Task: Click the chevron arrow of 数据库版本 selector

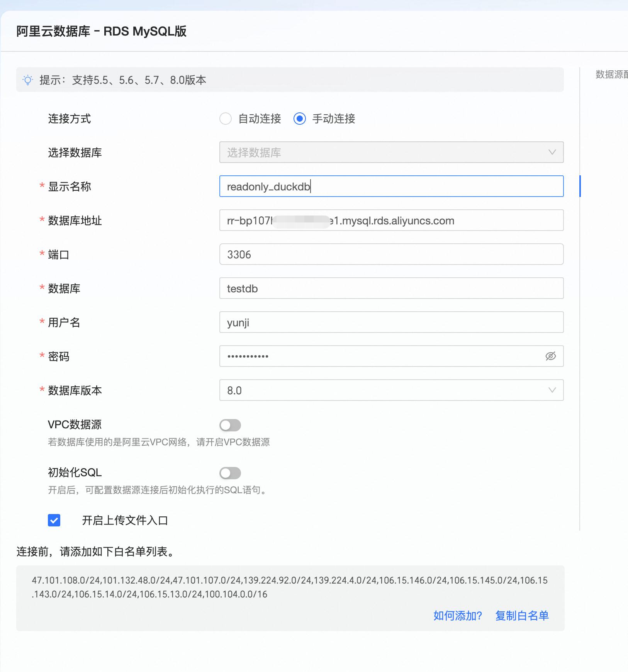Action: point(552,390)
